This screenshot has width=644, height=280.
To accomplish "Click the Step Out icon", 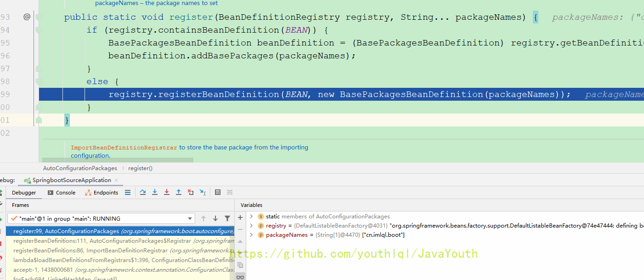I will 179,193.
